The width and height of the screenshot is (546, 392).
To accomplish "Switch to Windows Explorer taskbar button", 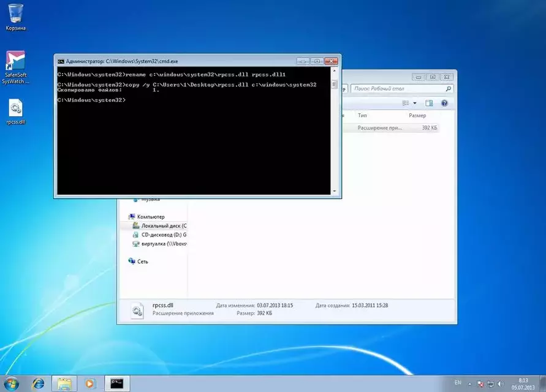I will pos(64,383).
